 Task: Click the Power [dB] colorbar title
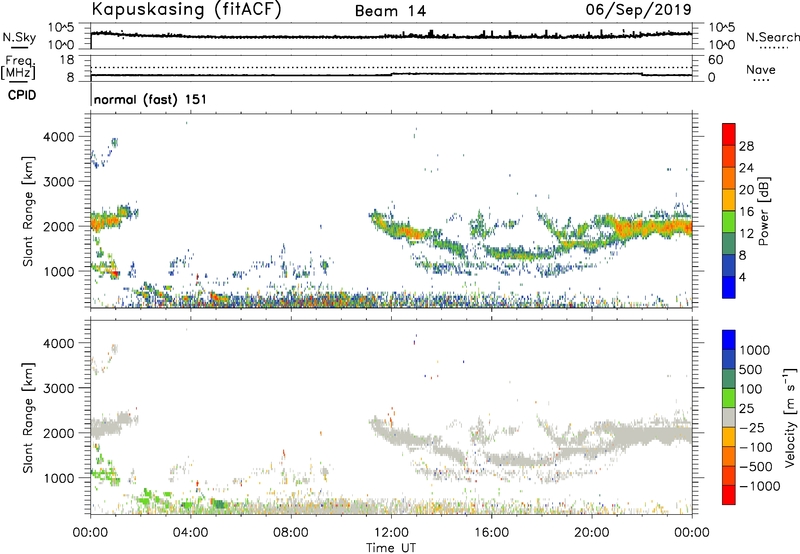click(x=763, y=211)
